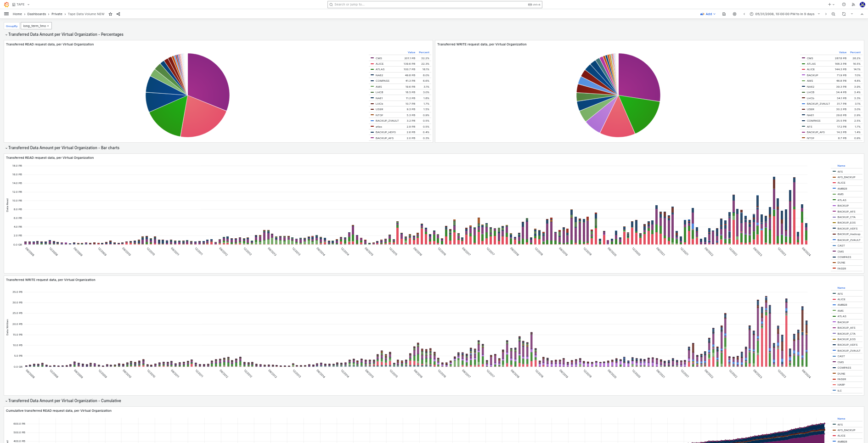Click the AMS color marker in the legend
The width and height of the screenshot is (868, 443).
(x=372, y=86)
